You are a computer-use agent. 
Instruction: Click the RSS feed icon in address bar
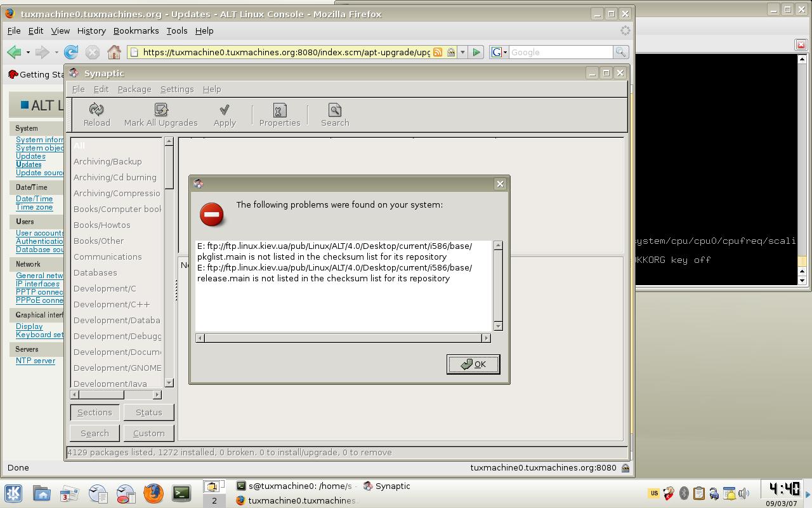tap(438, 52)
